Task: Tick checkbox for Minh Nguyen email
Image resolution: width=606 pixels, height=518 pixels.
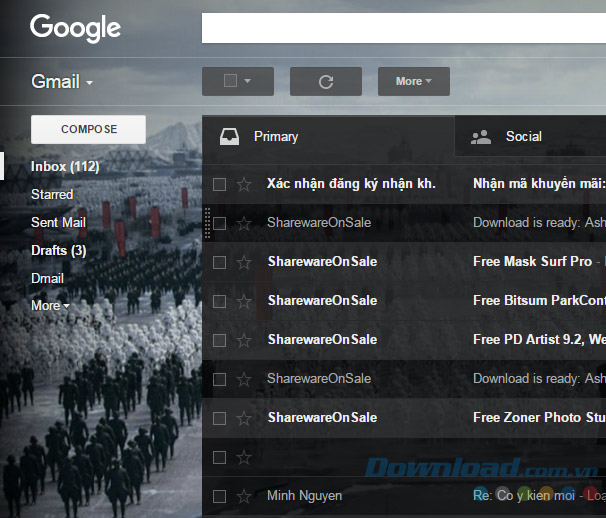Action: pos(220,496)
